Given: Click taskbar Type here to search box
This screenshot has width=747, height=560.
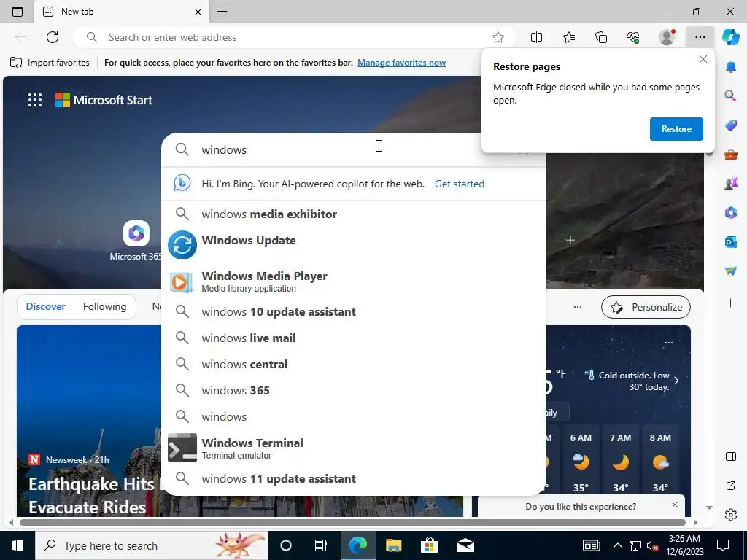Looking at the screenshot, I should click(152, 545).
